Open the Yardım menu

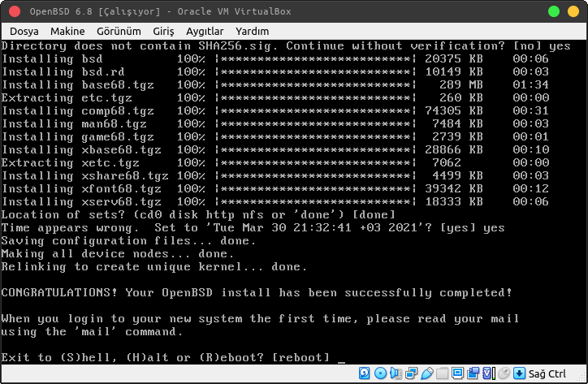(252, 31)
